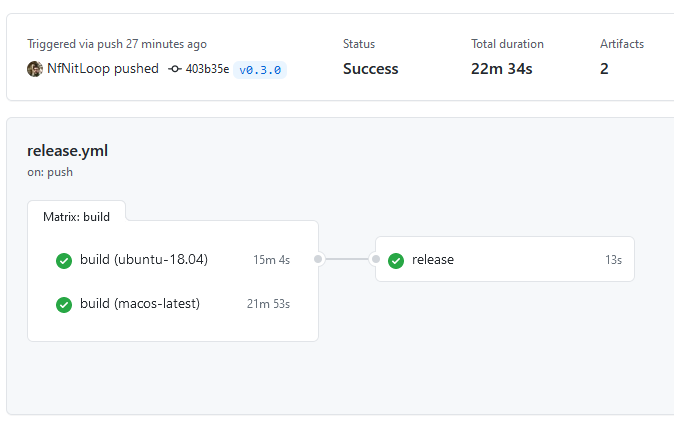Open commit 403b35e link
Screen dimensions: 674x426
pos(207,69)
